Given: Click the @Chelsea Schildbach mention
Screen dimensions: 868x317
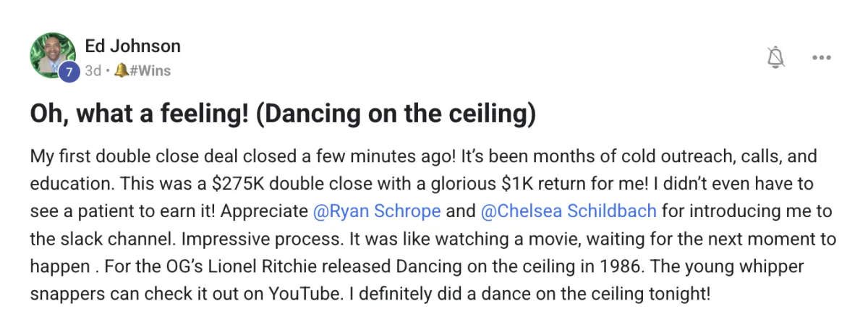Looking at the screenshot, I should point(569,211).
